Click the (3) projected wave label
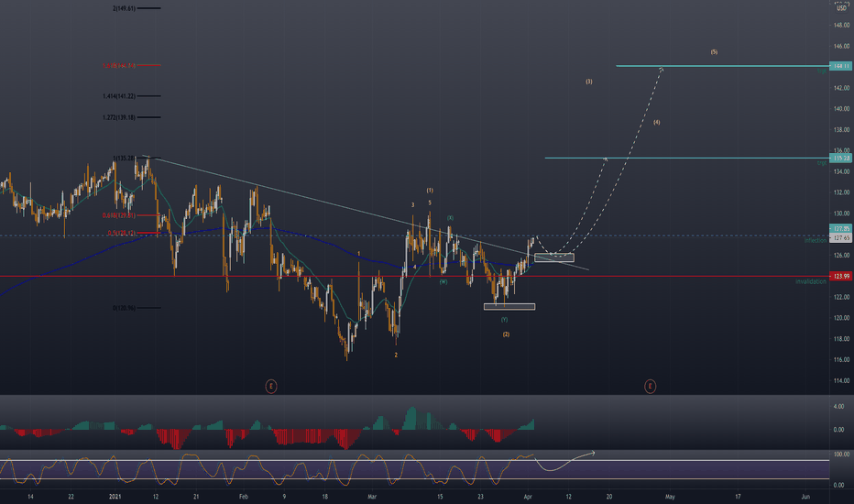 589,82
